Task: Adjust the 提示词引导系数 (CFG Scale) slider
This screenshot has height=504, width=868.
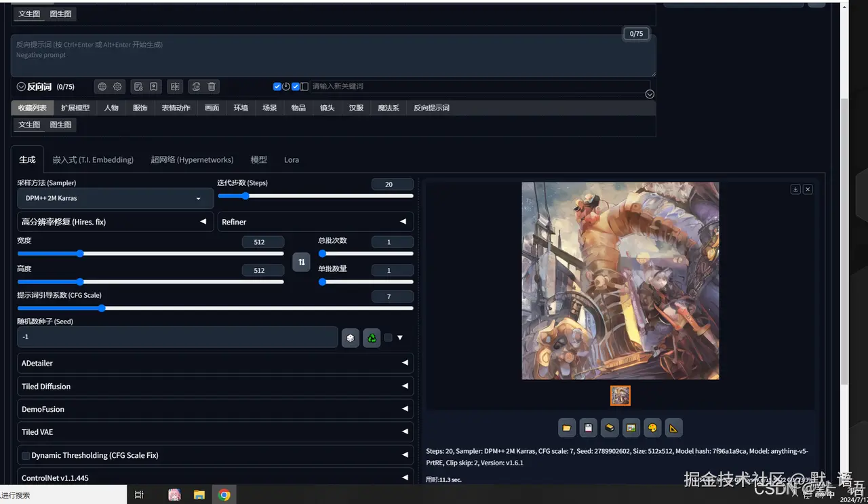Action: tap(216, 308)
